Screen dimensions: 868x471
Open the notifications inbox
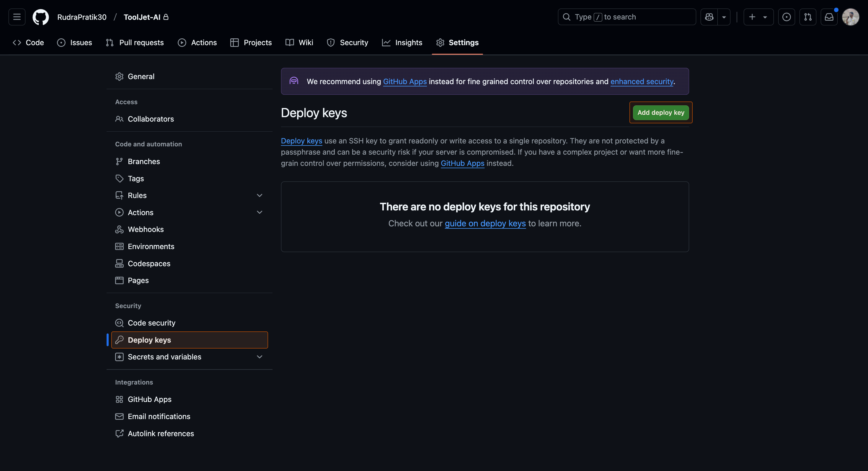pyautogui.click(x=829, y=17)
